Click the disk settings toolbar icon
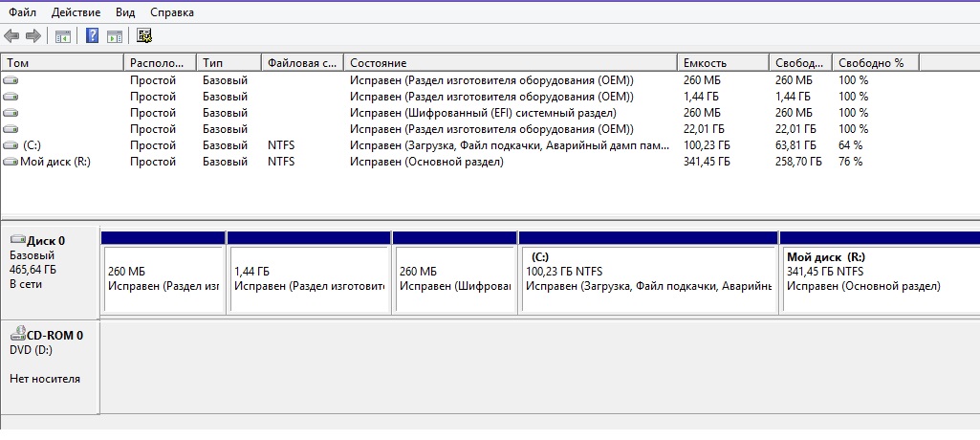 coord(145,36)
